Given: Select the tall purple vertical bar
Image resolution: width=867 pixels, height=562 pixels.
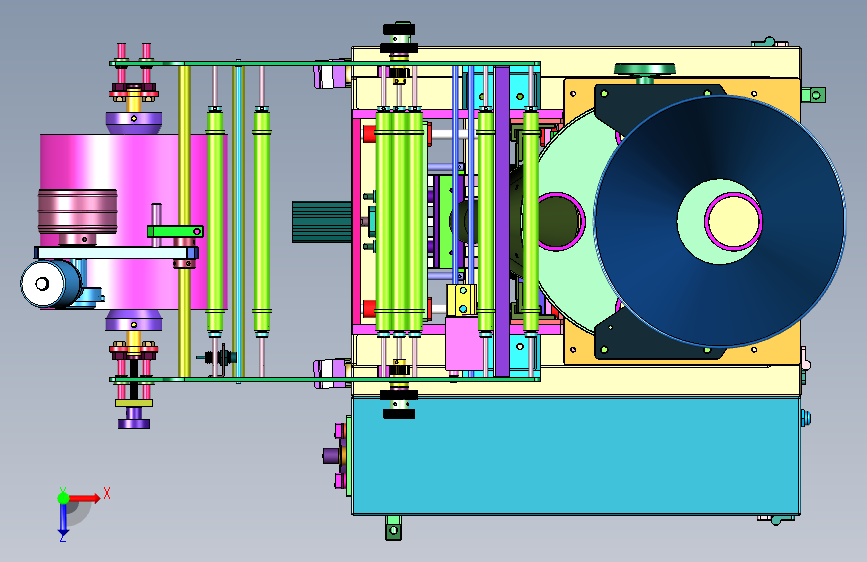Looking at the screenshot, I should (x=502, y=221).
